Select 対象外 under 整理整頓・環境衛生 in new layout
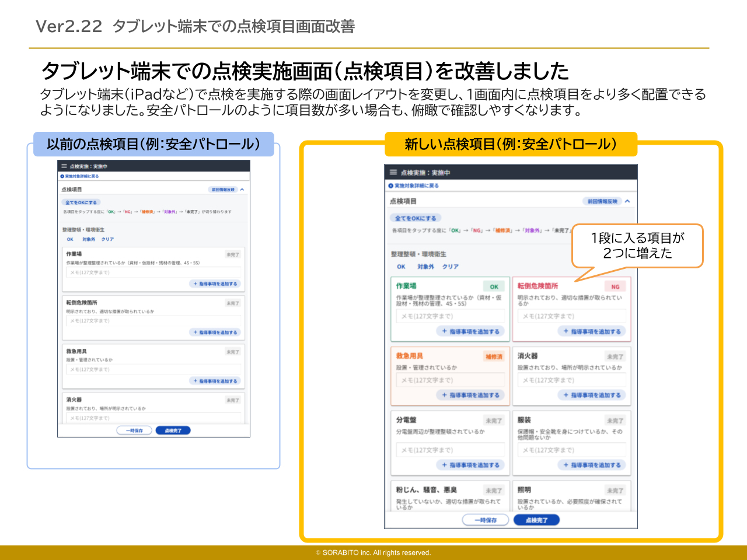747x560 pixels. coord(425,267)
